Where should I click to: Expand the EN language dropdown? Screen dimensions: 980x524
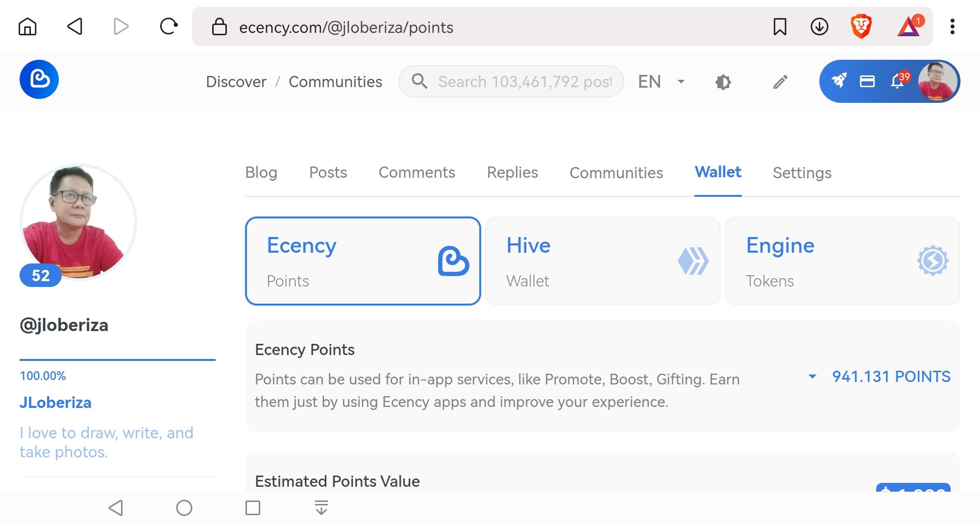(x=661, y=81)
